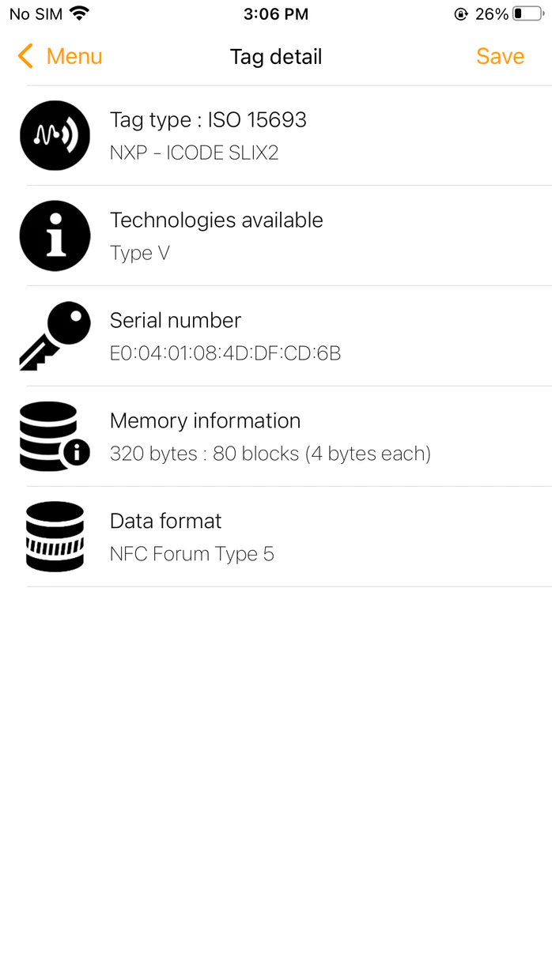Tap the Data format disk stack icon
This screenshot has width=552, height=980.
[55, 537]
